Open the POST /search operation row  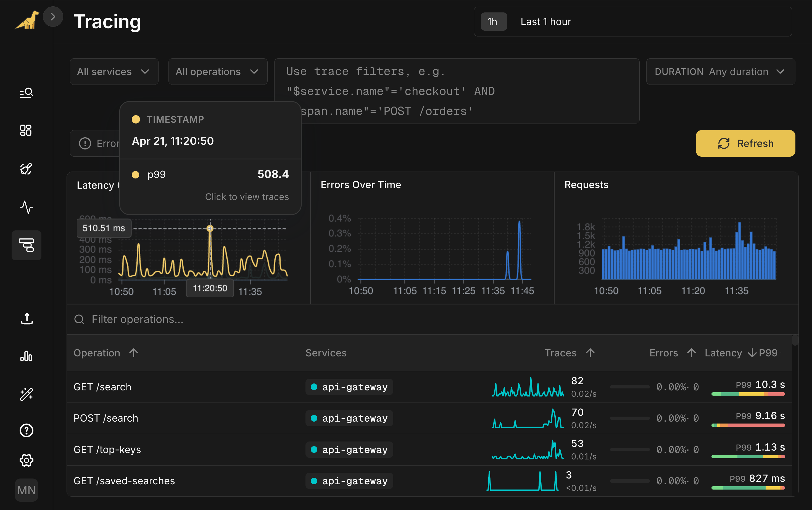(x=429, y=418)
